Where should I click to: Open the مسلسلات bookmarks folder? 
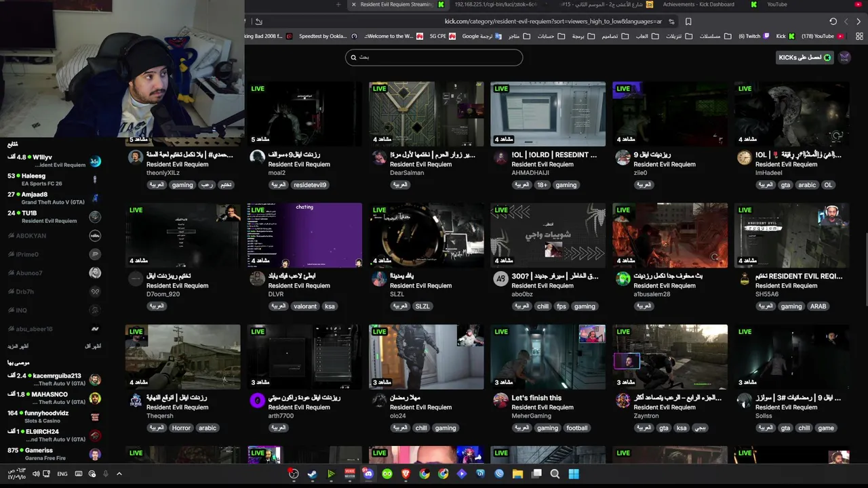715,36
